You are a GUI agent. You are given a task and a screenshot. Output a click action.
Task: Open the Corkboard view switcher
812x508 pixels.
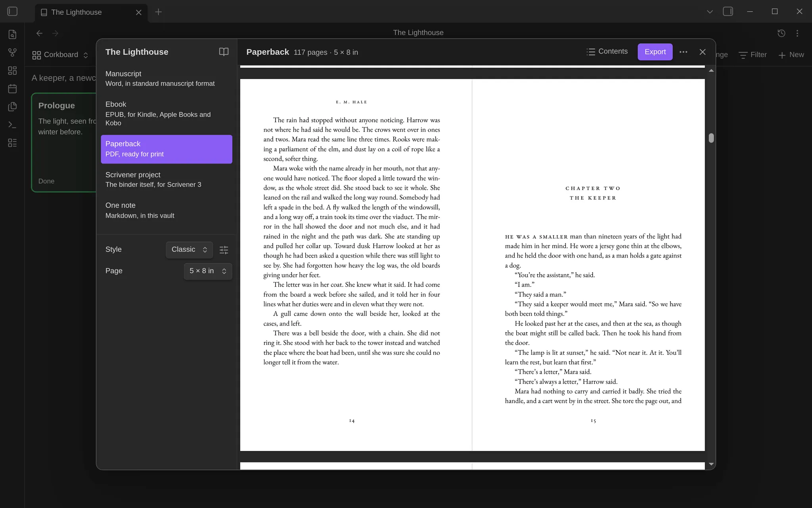point(60,55)
